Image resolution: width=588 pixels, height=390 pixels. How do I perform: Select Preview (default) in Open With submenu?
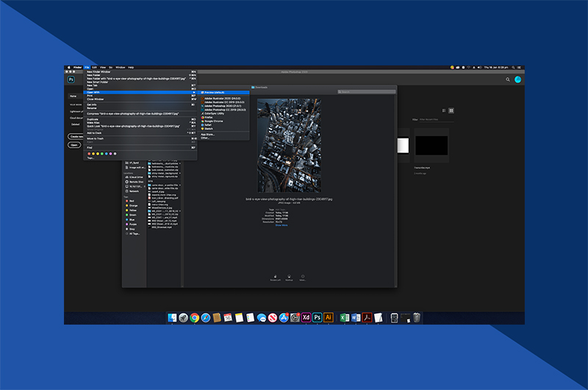point(223,93)
